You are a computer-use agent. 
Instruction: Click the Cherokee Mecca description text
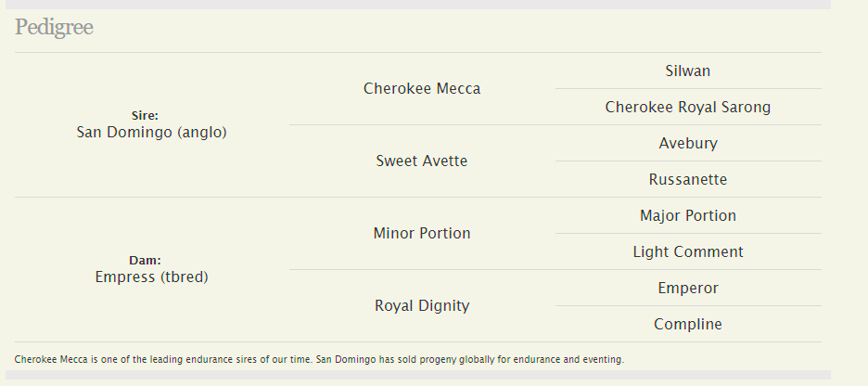(319, 359)
